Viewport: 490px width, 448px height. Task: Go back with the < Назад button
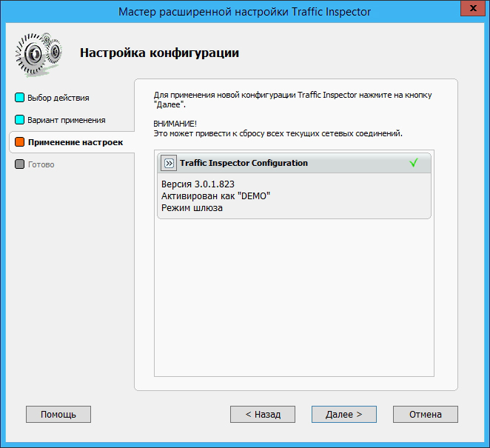click(x=263, y=414)
